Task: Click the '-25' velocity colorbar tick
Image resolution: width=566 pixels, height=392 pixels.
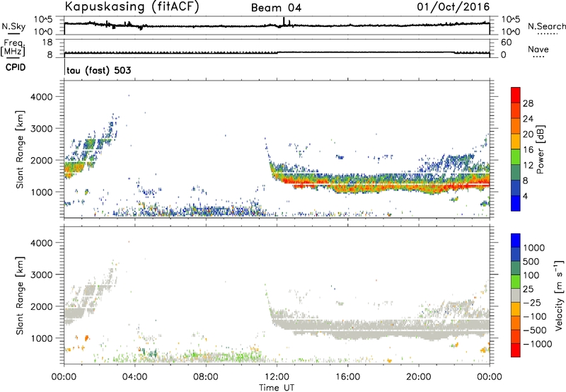Action: (532, 302)
